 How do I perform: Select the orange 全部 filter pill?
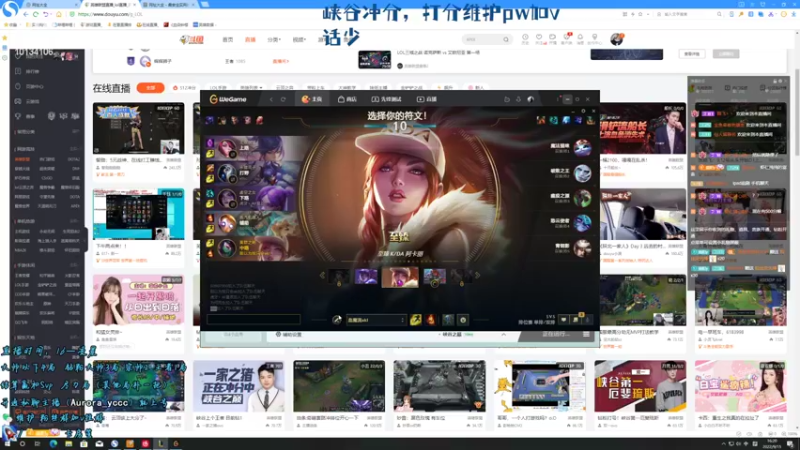(x=151, y=88)
